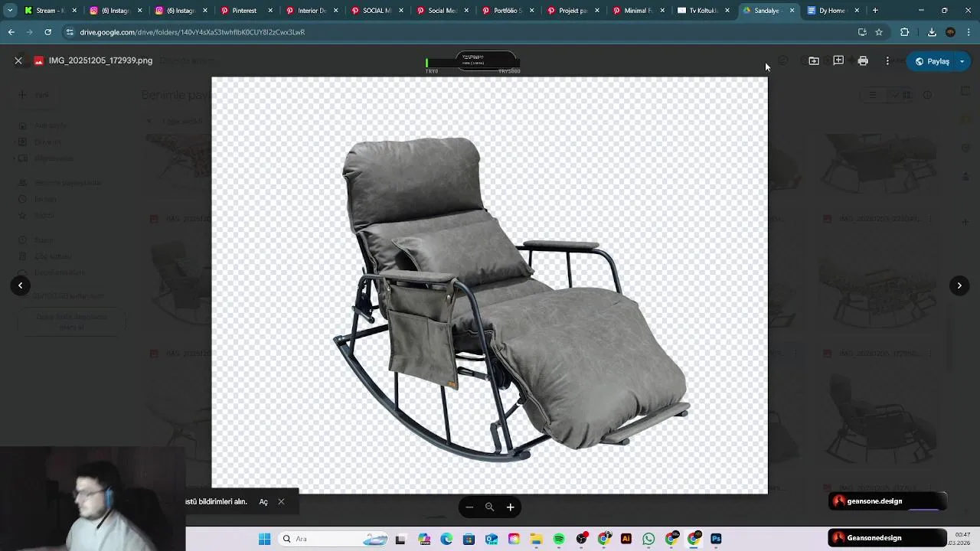Image resolution: width=980 pixels, height=551 pixels.
Task: Open Microsoft Edge from the taskbar
Action: [x=446, y=539]
